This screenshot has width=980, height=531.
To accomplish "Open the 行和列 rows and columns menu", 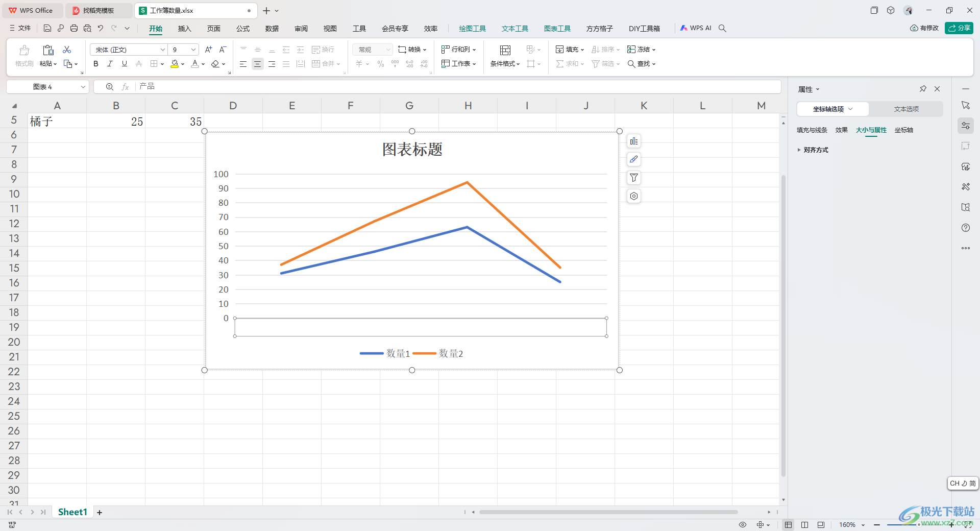I will 458,50.
